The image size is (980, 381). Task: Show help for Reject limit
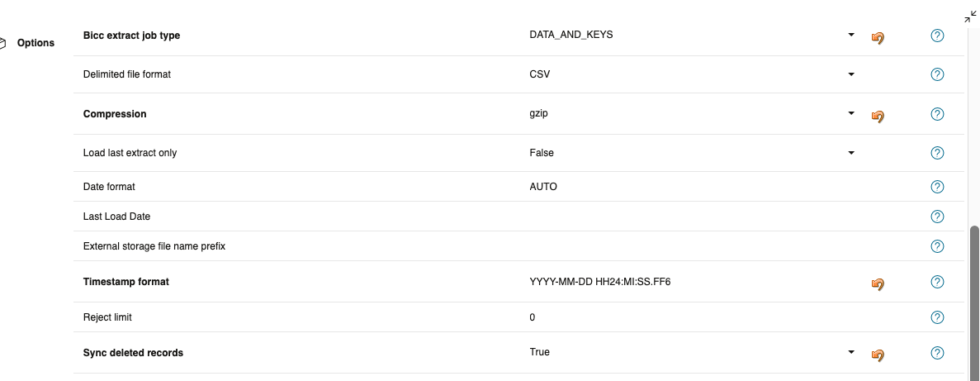point(937,317)
